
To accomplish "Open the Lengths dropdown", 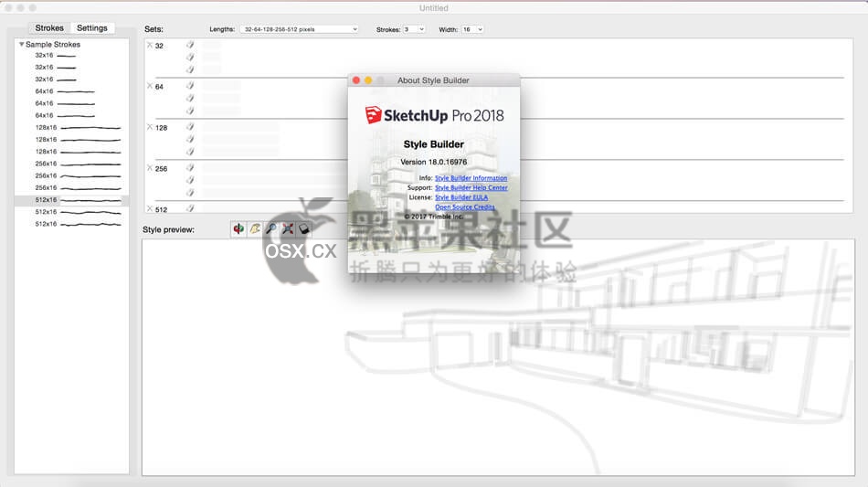I will (300, 29).
